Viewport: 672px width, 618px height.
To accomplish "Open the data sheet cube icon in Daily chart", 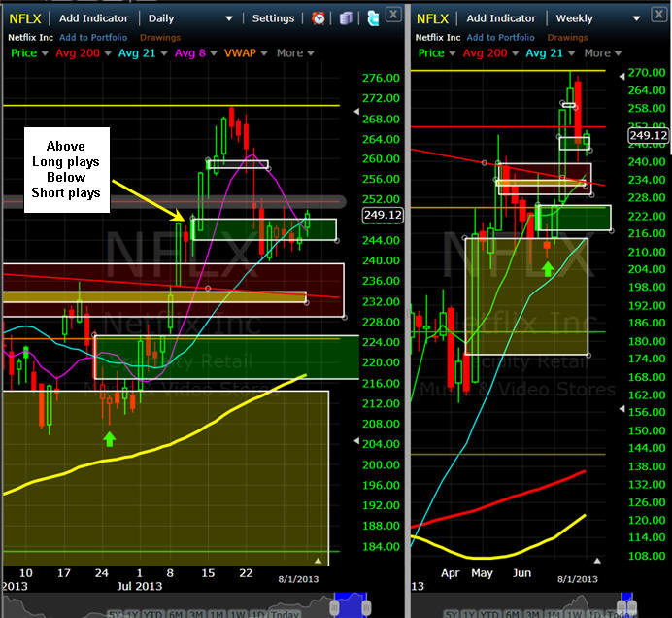I will 346,18.
